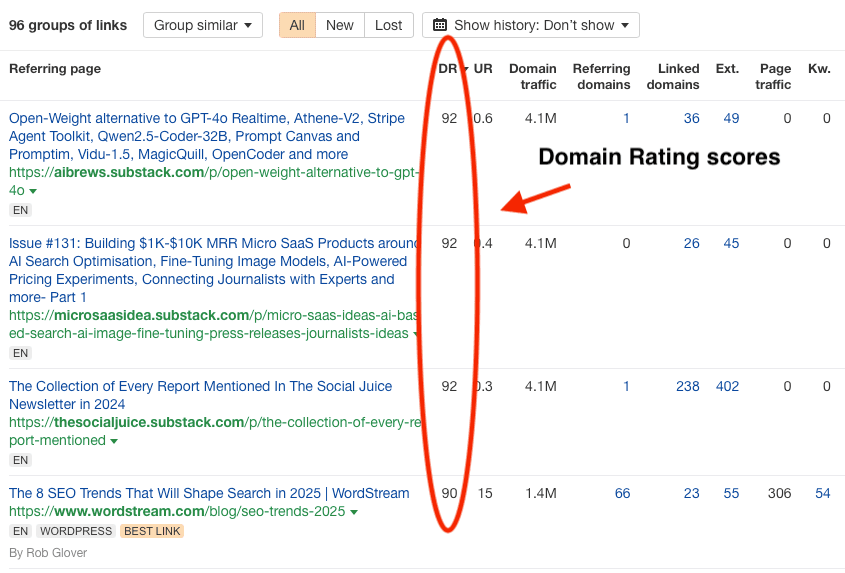Open the Show history dropdown
The height and width of the screenshot is (573, 845).
coord(531,25)
